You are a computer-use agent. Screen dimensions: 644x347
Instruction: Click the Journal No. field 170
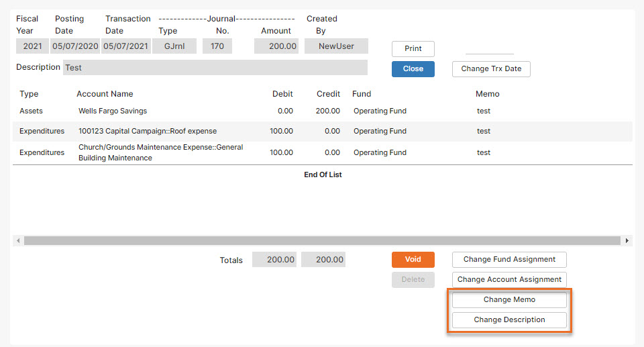tap(217, 46)
